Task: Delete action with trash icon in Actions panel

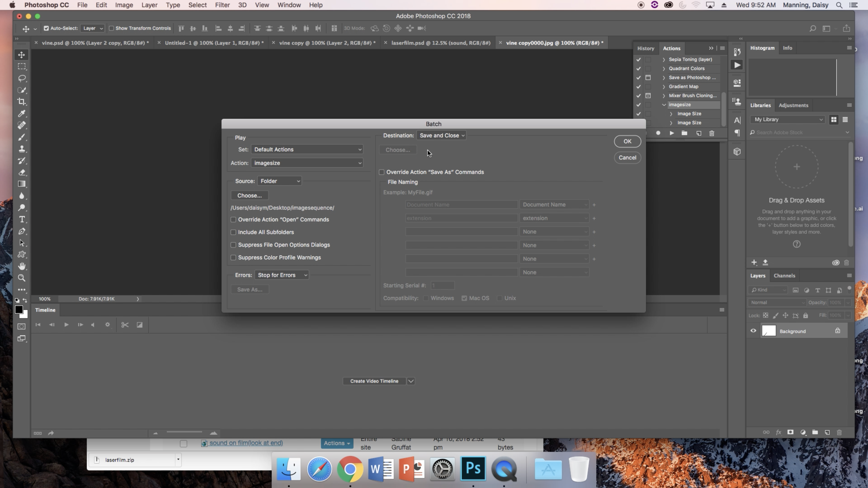Action: [x=712, y=133]
